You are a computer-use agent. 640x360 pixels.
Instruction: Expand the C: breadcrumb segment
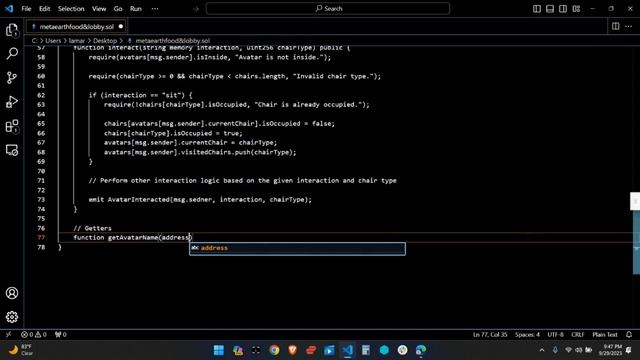[x=35, y=41]
